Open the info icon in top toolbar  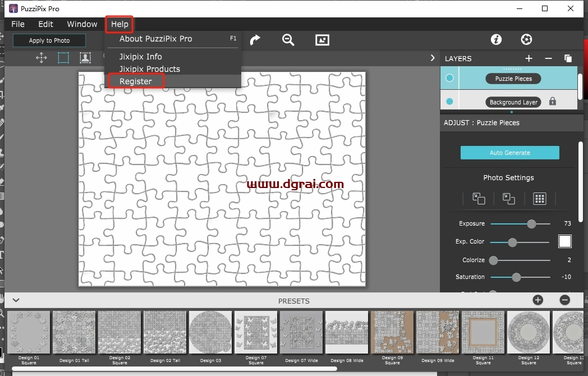coord(496,39)
